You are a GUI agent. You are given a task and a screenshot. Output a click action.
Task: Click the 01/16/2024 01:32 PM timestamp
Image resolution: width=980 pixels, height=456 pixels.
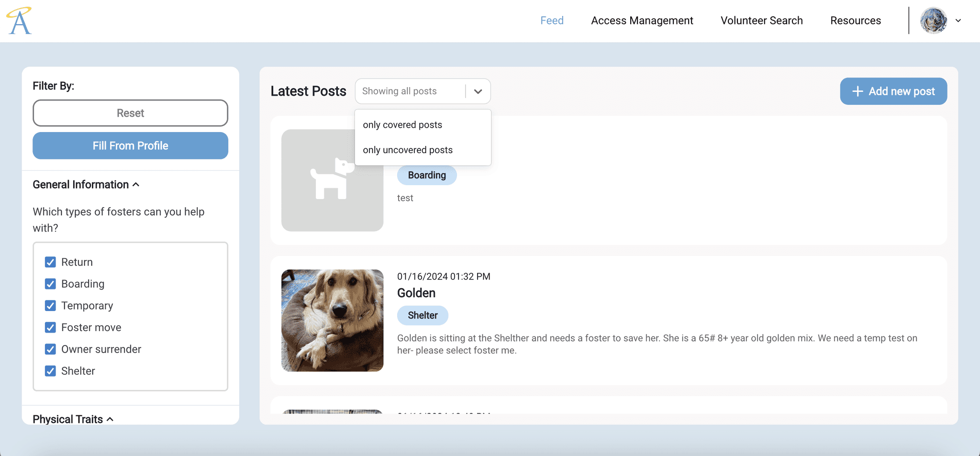444,277
